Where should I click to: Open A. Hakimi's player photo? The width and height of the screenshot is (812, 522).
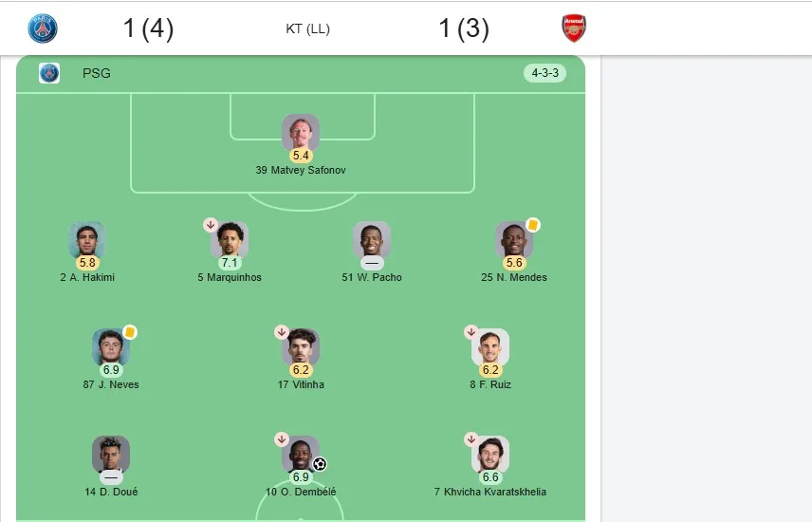point(87,240)
